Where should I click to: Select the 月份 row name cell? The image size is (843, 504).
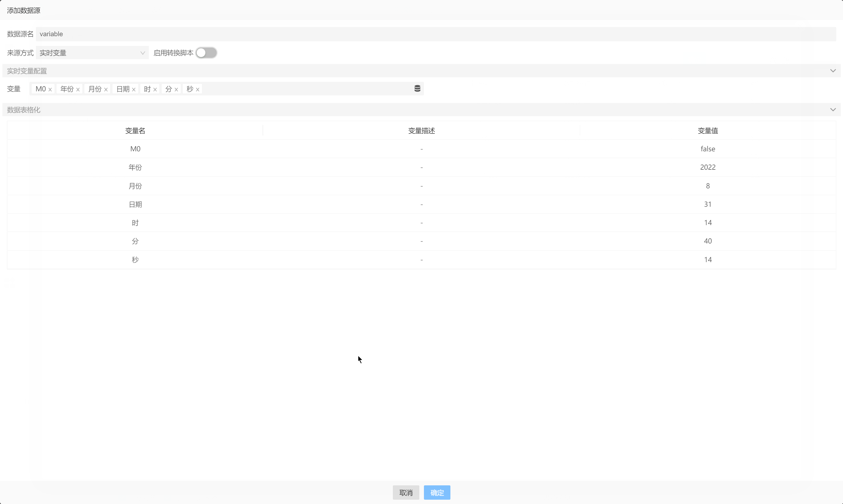tap(135, 186)
